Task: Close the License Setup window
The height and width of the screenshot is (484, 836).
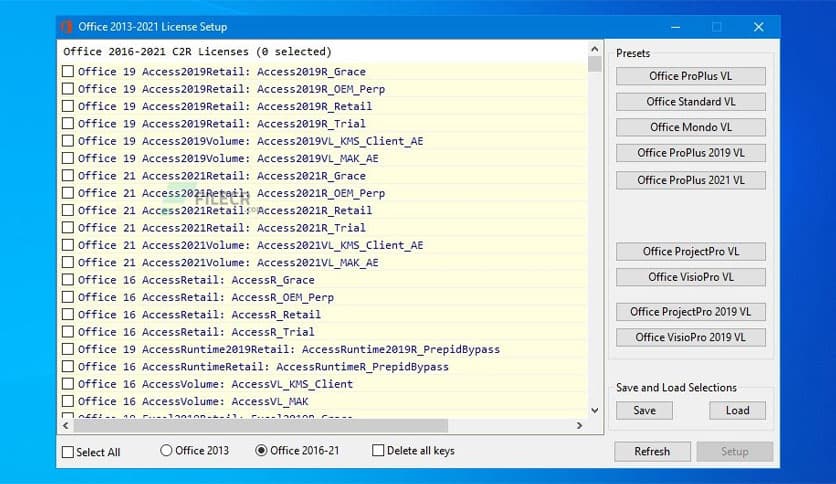Action: pos(759,27)
